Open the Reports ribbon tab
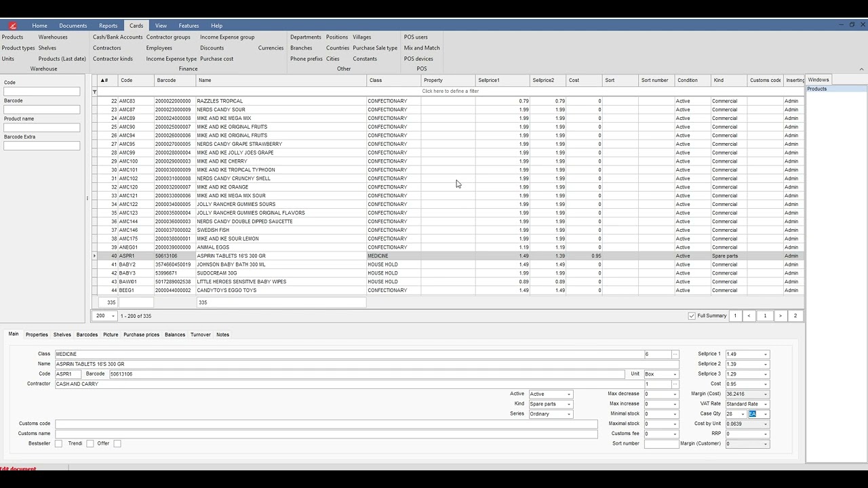The width and height of the screenshot is (868, 488). [x=108, y=26]
